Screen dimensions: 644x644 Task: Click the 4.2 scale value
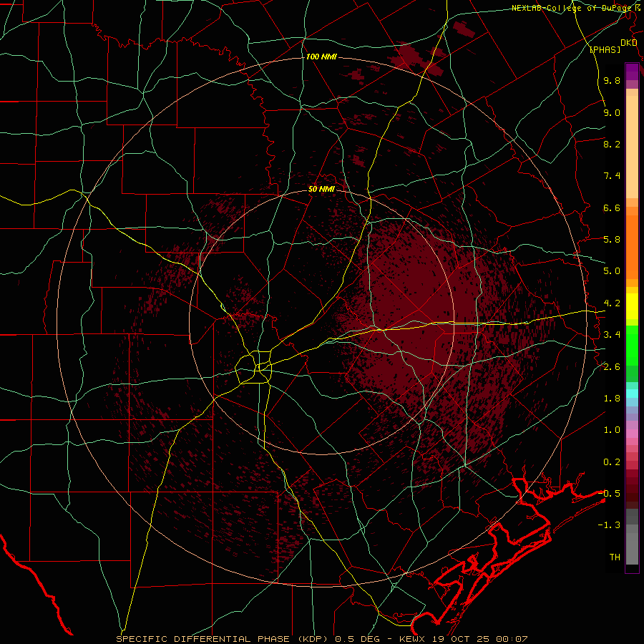coord(612,303)
